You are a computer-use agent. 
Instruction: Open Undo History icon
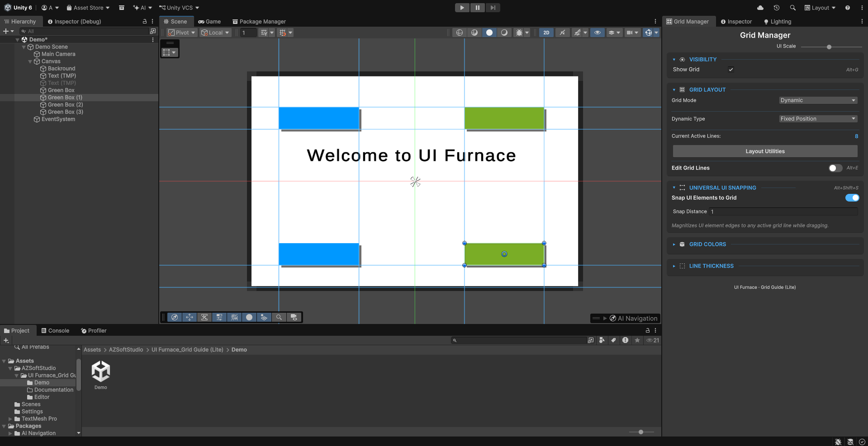[x=777, y=8]
